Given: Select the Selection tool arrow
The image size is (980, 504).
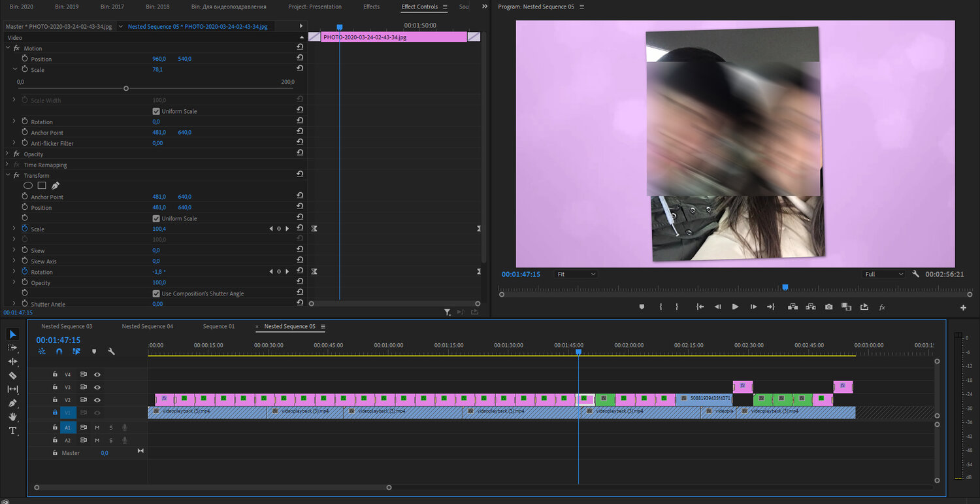Looking at the screenshot, I should 13,334.
